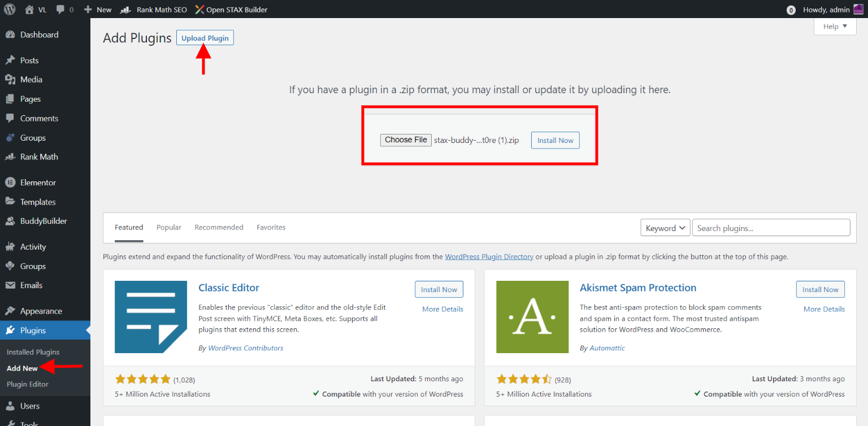
Task: Open Installed Plugins submenu item
Action: click(33, 352)
